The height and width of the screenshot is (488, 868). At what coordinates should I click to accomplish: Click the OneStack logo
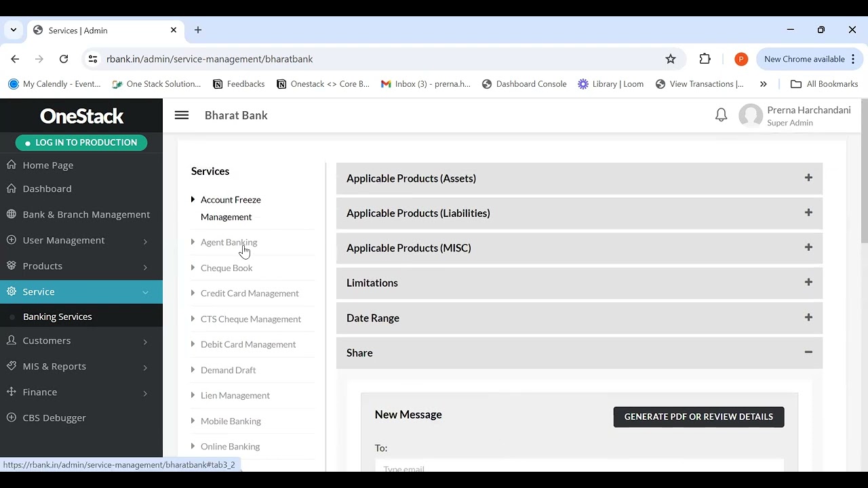point(81,116)
